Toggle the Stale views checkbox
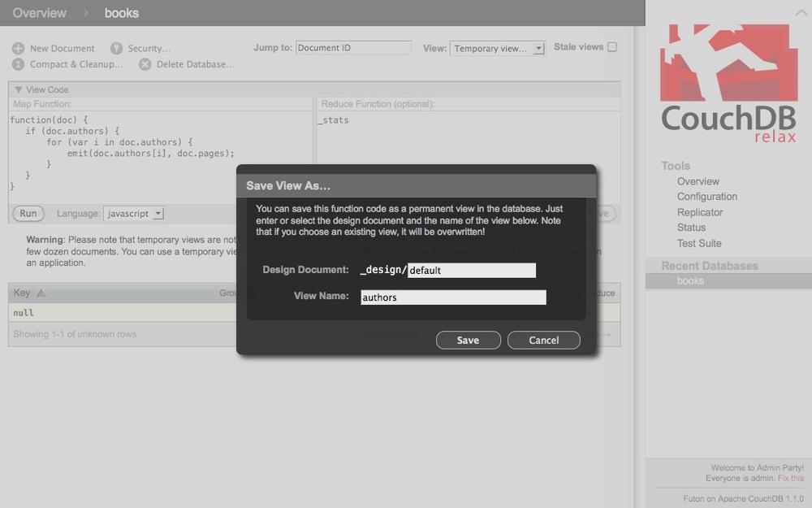 coord(612,47)
